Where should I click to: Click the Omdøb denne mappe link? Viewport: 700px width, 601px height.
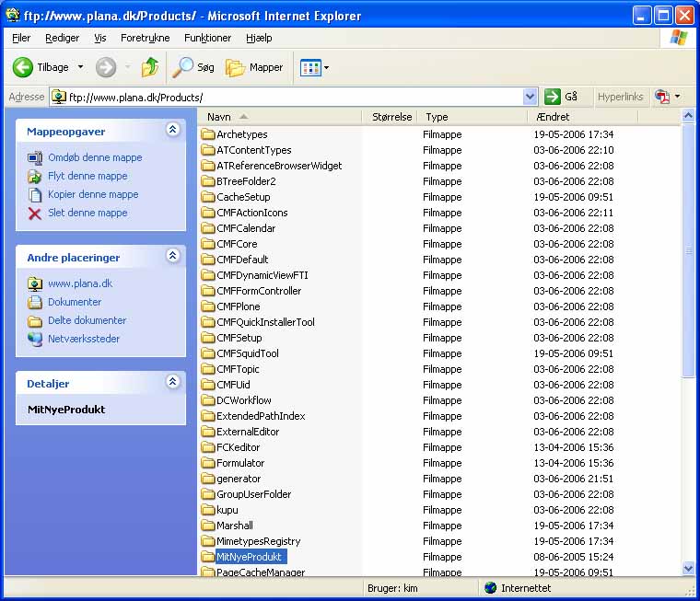[95, 157]
